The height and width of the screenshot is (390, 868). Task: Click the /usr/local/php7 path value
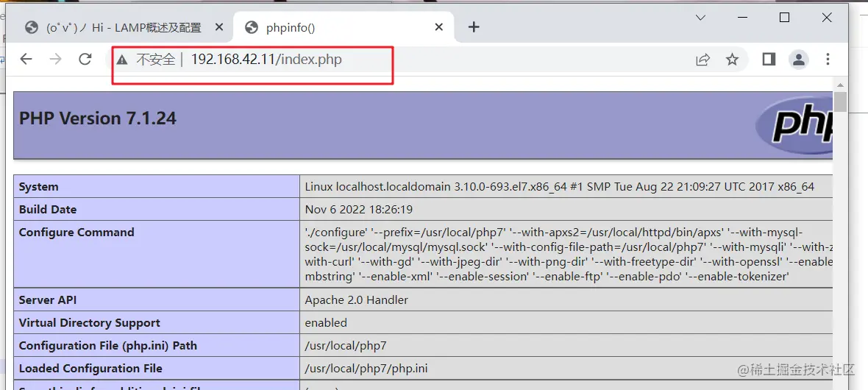(x=346, y=346)
